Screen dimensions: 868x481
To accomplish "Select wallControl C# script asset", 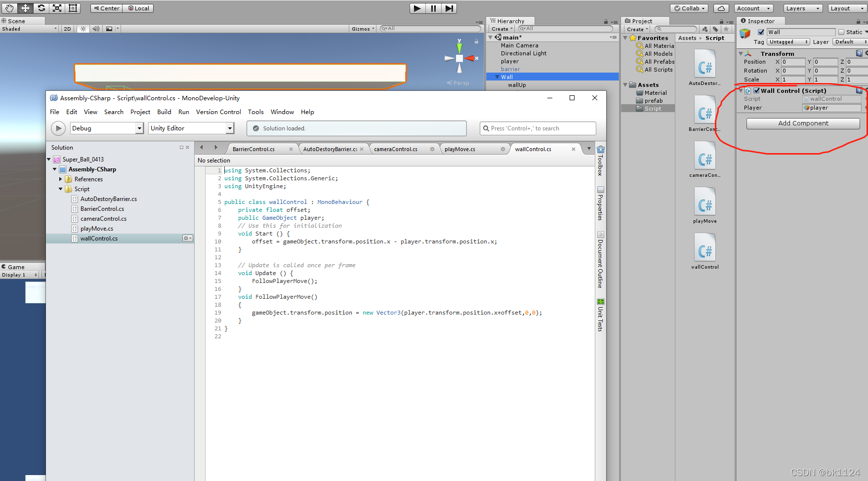I will (705, 251).
